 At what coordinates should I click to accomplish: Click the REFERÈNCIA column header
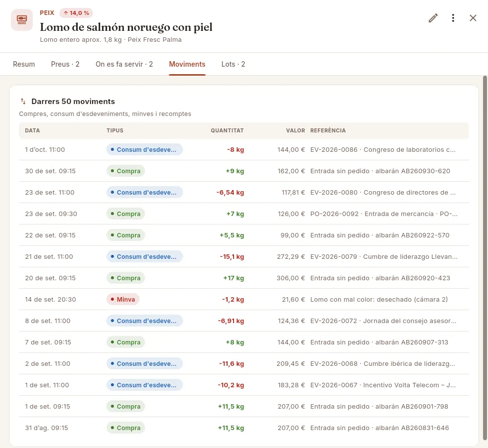328,130
